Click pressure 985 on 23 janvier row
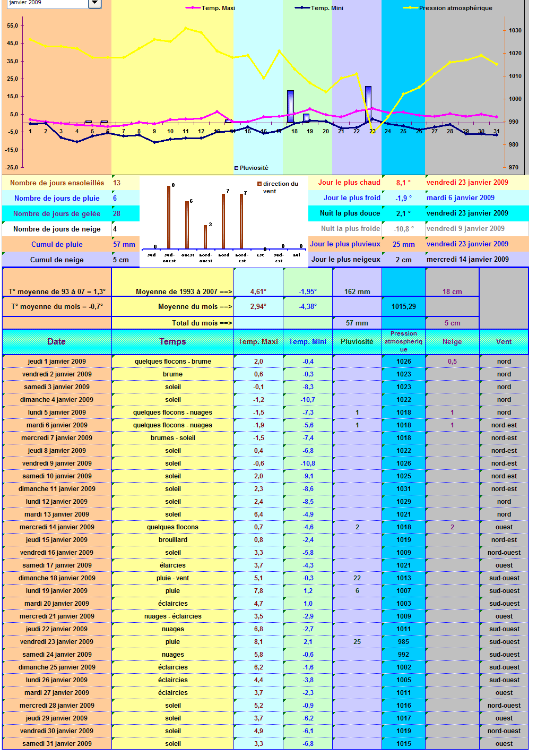 (404, 642)
